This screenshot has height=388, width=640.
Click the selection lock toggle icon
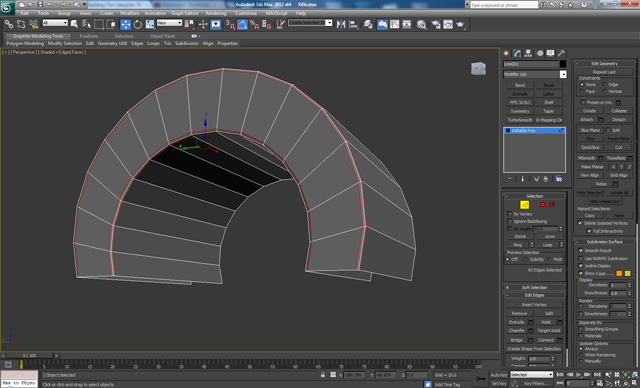[323, 375]
